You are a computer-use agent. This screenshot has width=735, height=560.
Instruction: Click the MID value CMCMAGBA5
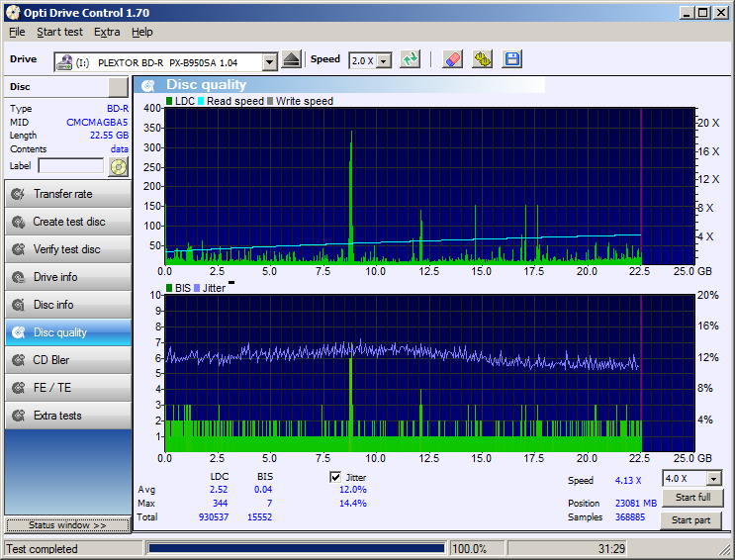[x=97, y=122]
